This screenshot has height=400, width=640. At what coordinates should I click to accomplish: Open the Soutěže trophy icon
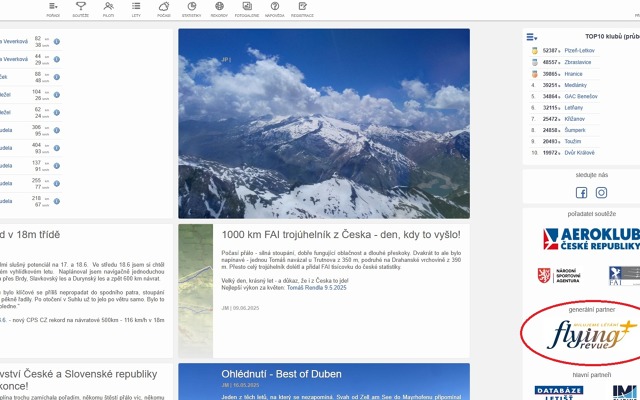81,6
